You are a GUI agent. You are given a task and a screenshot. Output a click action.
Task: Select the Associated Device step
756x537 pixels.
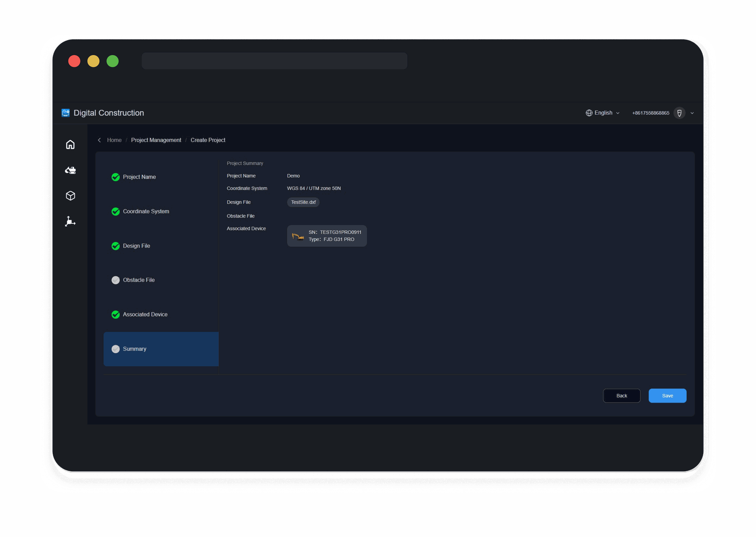[x=145, y=315]
